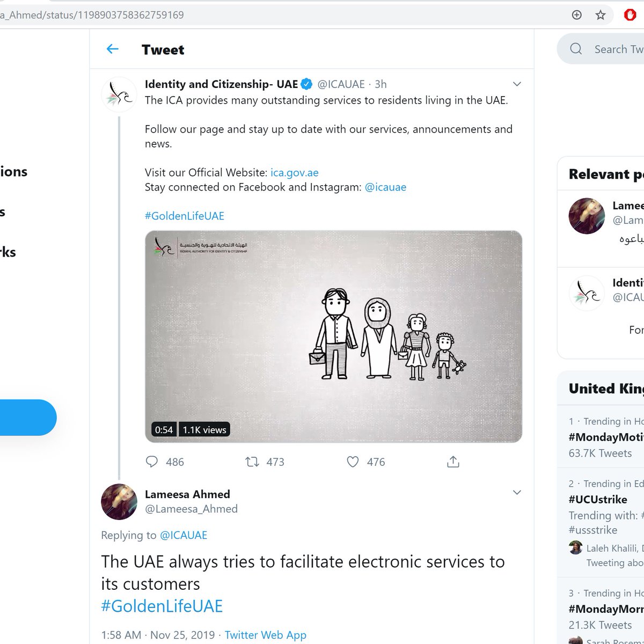Like the ICAUAE tweet (476)
The height and width of the screenshot is (644, 644).
[x=353, y=462]
